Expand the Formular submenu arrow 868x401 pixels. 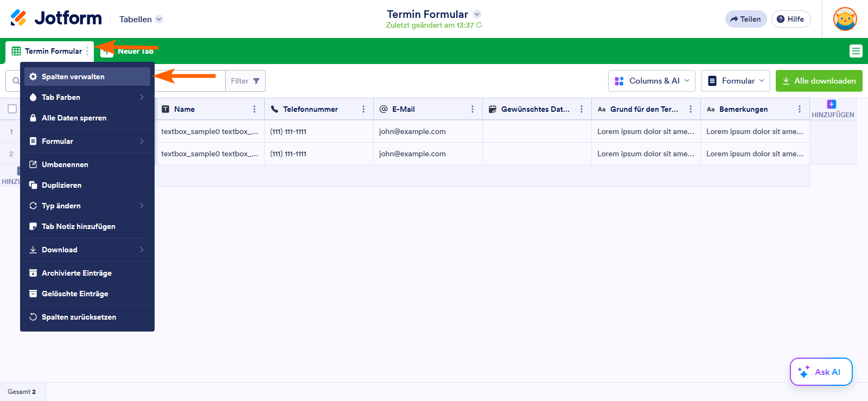142,141
